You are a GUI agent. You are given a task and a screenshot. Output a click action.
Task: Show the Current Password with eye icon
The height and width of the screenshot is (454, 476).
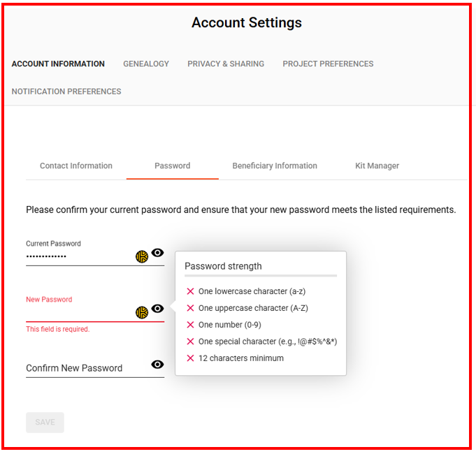coord(157,253)
